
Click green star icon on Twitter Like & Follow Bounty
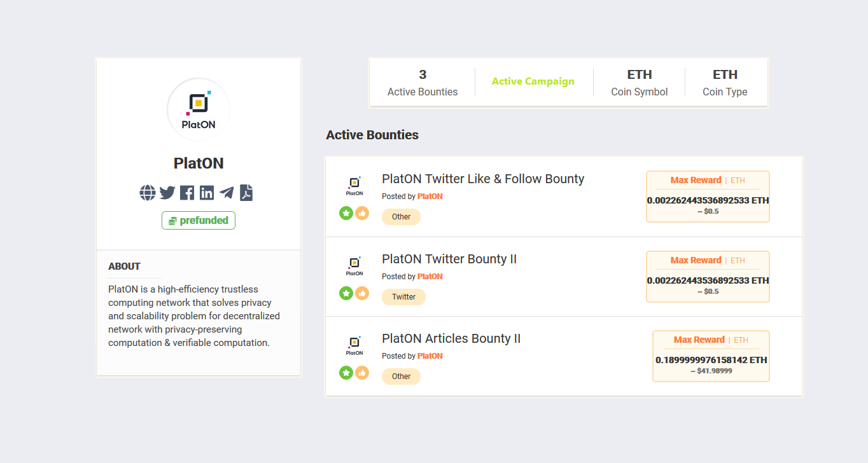tap(346, 213)
